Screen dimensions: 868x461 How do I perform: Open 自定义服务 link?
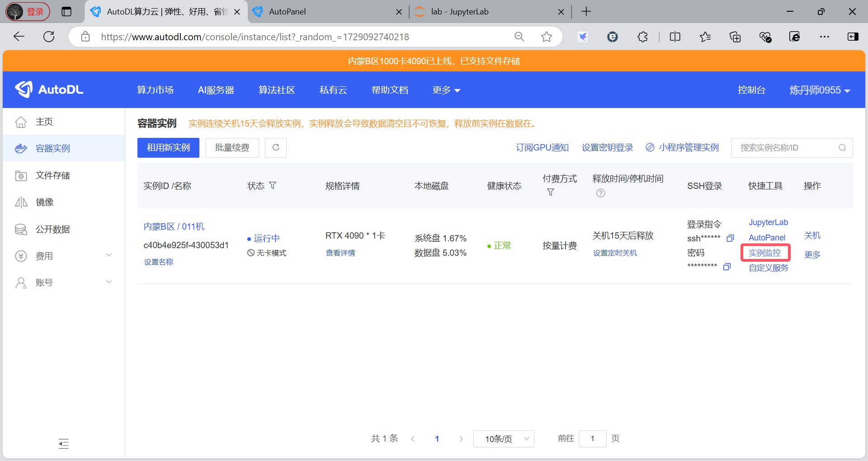click(x=769, y=268)
